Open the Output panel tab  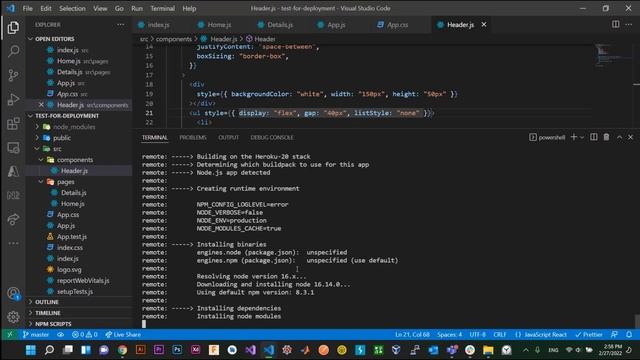[x=228, y=138]
